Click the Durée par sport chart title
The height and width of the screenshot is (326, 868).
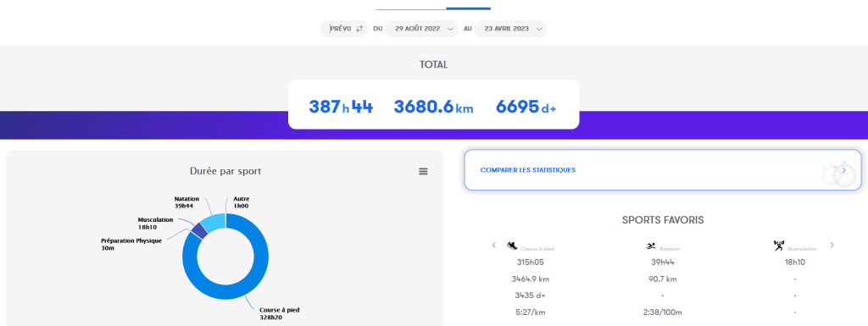(x=225, y=171)
